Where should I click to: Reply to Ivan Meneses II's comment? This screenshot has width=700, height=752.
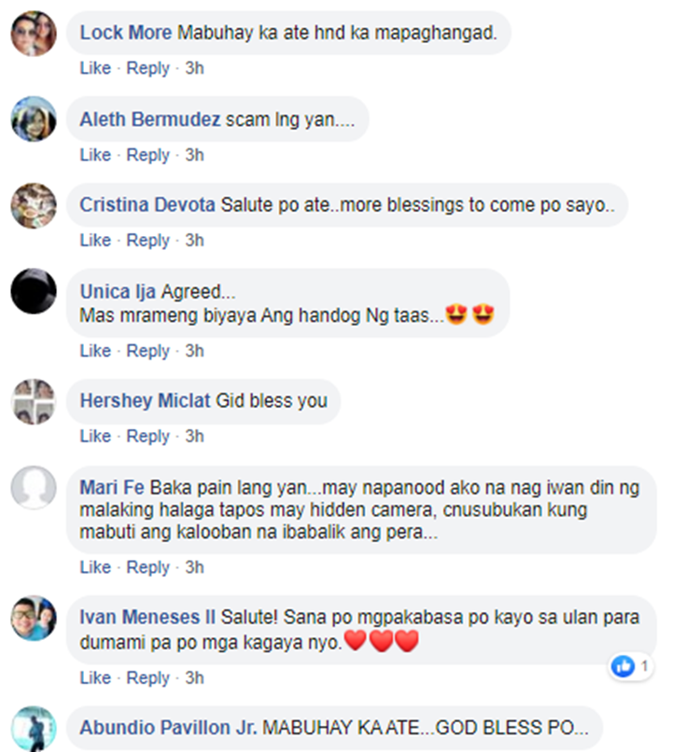point(147,678)
